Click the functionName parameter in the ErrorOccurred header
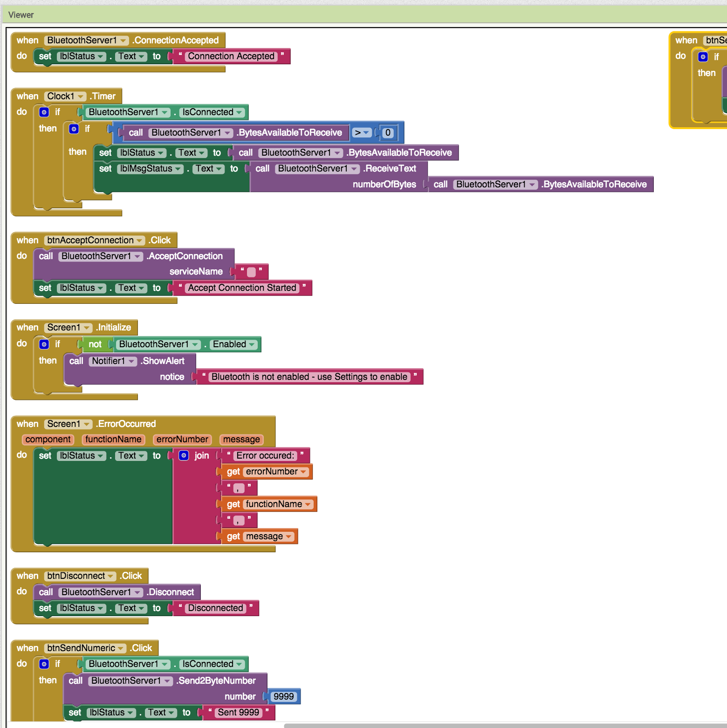The image size is (727, 728). (x=113, y=440)
